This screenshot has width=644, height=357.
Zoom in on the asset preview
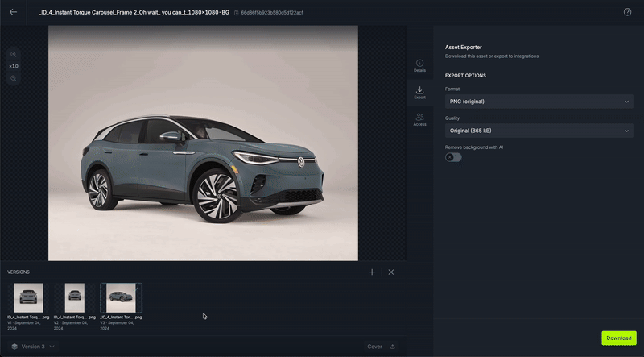click(x=14, y=54)
